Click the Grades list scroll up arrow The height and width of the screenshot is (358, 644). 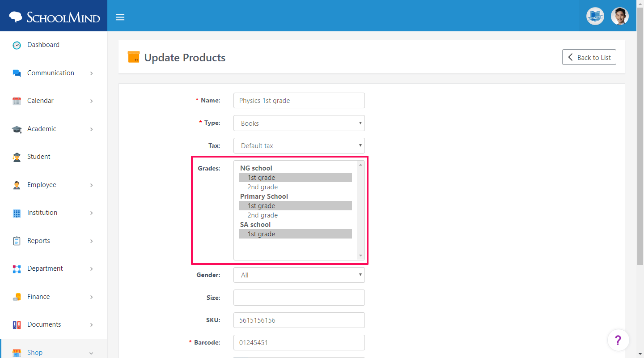point(361,165)
